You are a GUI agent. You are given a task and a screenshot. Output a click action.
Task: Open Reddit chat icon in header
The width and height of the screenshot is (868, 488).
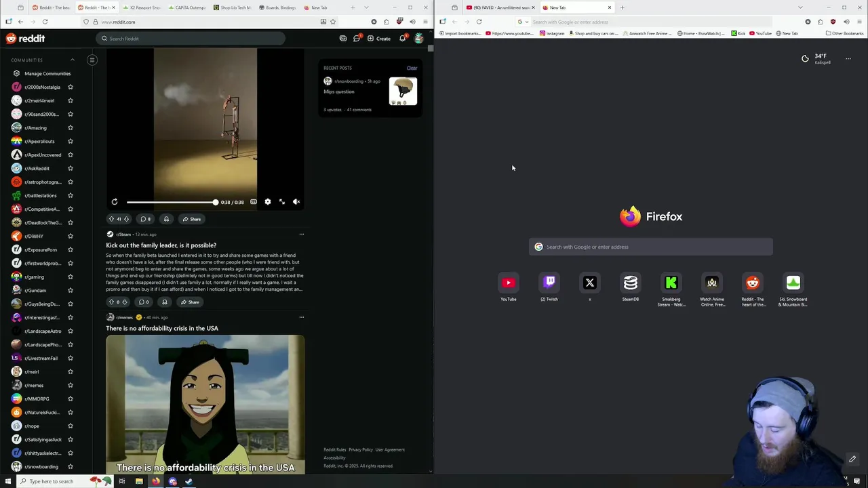pyautogui.click(x=357, y=39)
